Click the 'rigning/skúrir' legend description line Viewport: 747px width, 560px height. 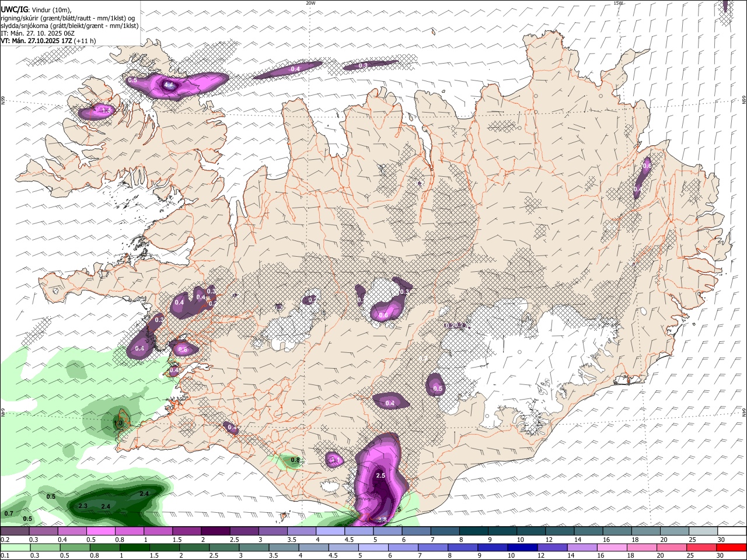point(68,18)
